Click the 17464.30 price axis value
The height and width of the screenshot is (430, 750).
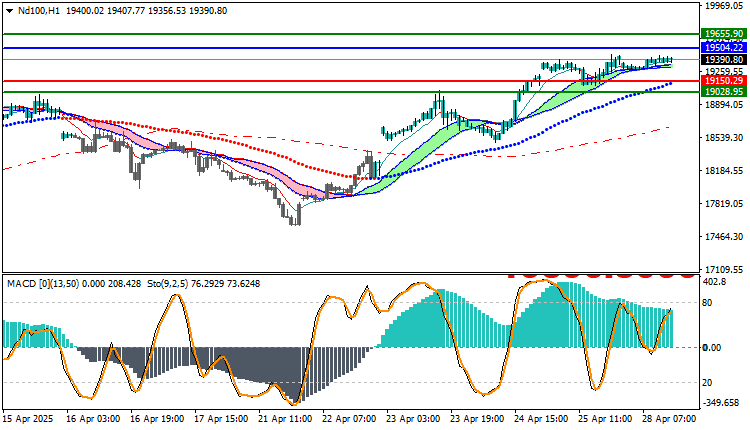724,236
